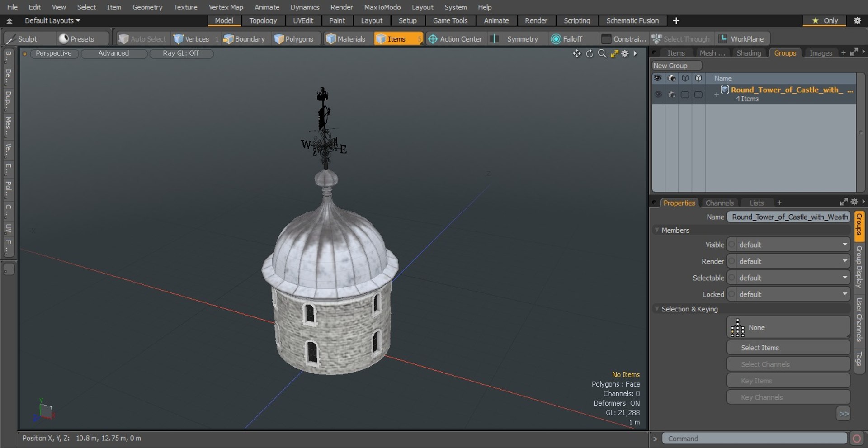Switch to the UVEdit layout tab
Image resolution: width=868 pixels, height=448 pixels.
(303, 21)
